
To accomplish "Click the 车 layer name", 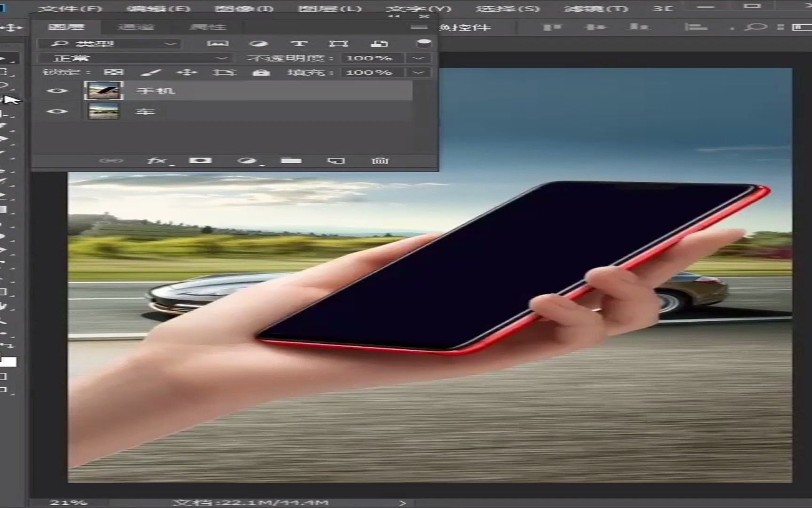I will tap(145, 111).
